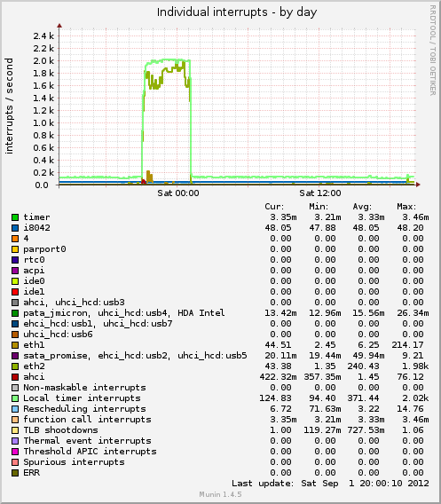Screen dimensions: 441x504
Task: Click the green timer legend swatch
Action: pos(15,217)
